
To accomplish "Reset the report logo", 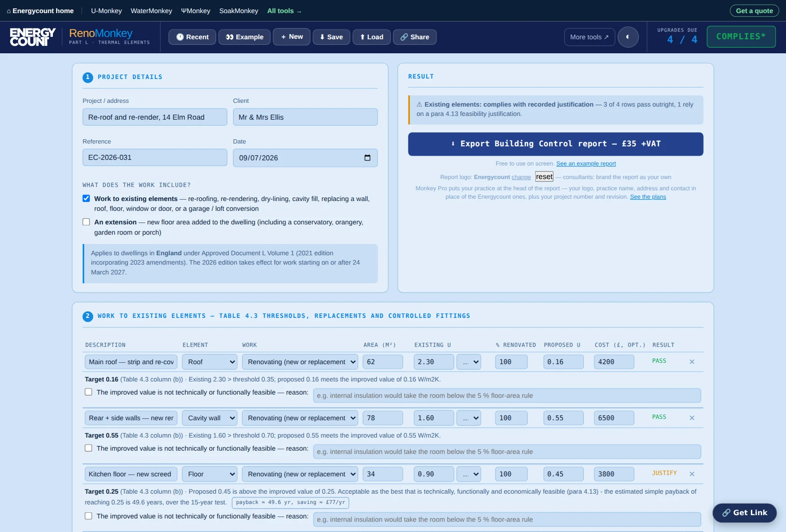I will click(544, 177).
